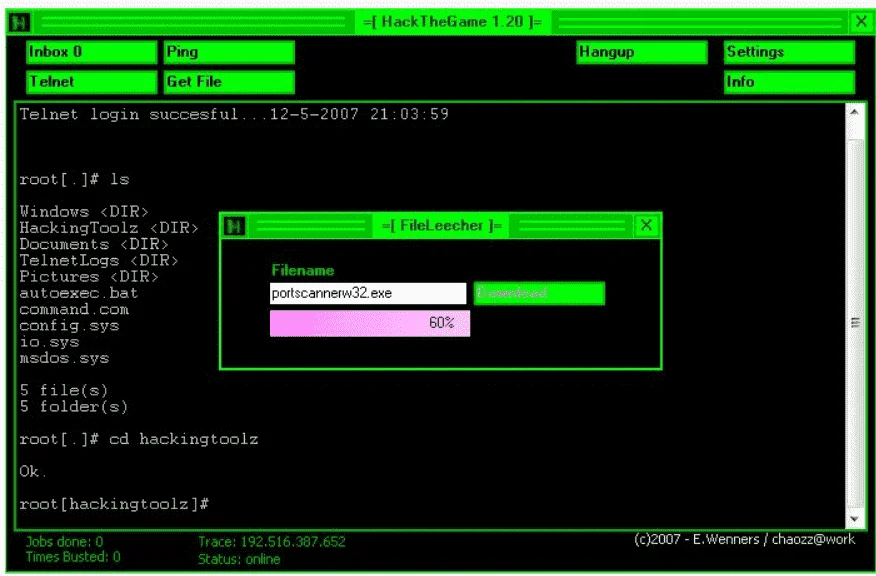Click the HackingToolz <DIR> entry

pyautogui.click(x=109, y=228)
